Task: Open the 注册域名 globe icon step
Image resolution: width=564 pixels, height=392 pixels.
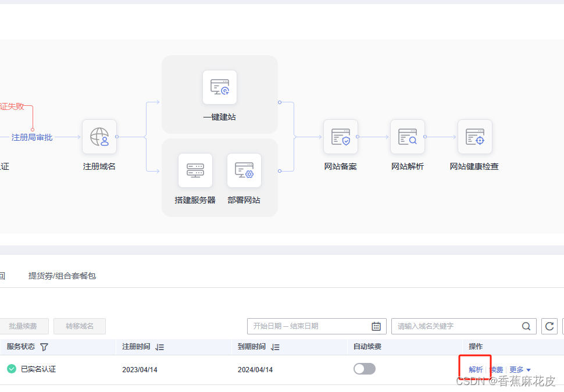Action: [99, 137]
